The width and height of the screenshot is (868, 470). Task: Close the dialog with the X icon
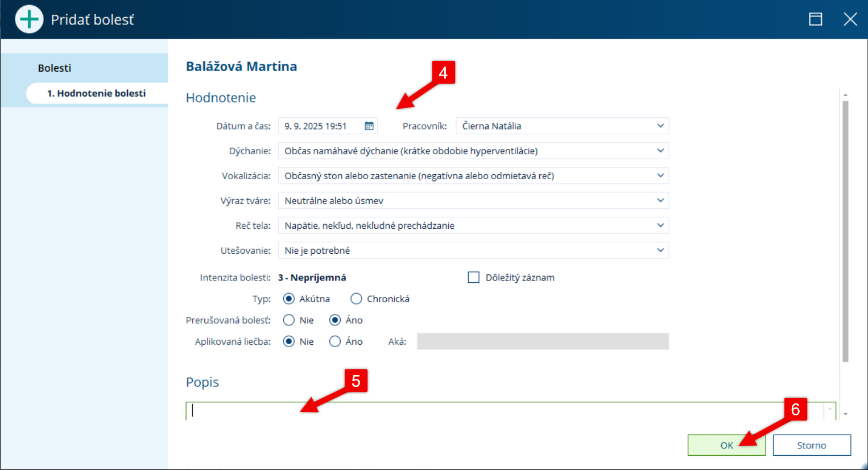[850, 19]
